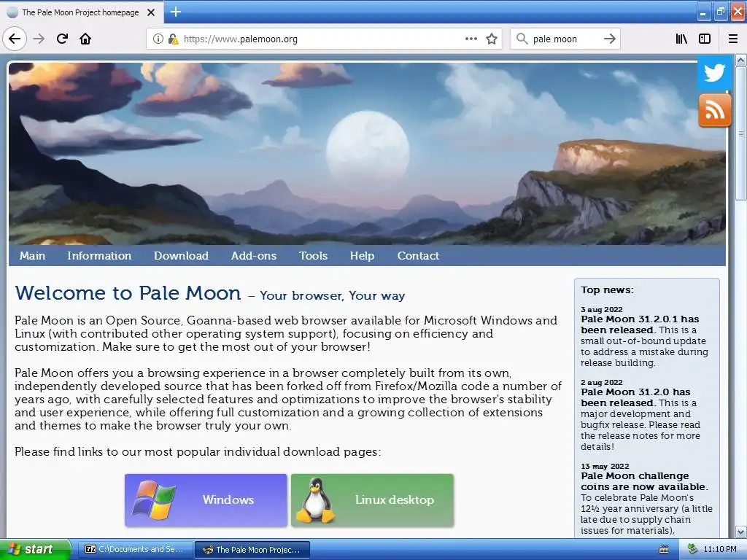Open the Main navigation menu item
The height and width of the screenshot is (560, 747).
click(x=32, y=256)
